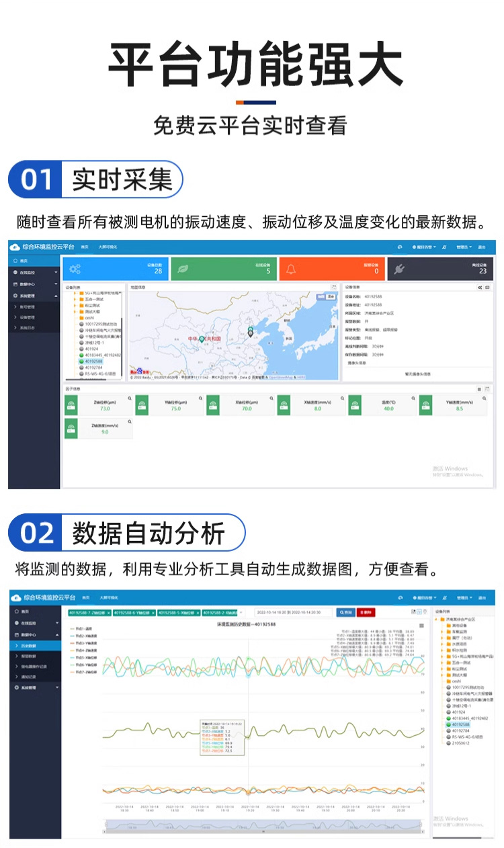Click the red 删除 button
Screen dimensions: 504x848
[366, 612]
